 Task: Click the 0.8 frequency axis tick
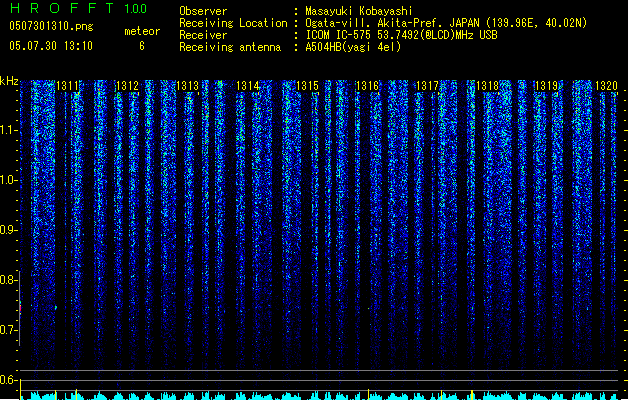tap(8, 280)
